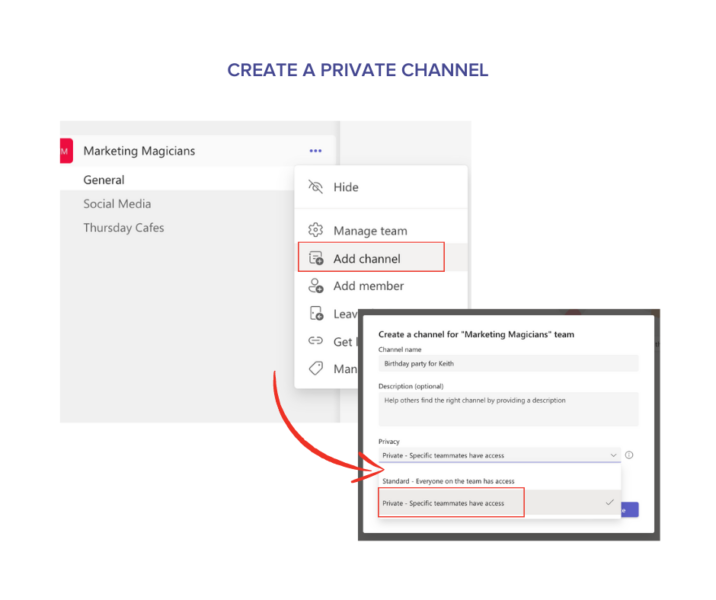The image size is (716, 600).
Task: Click the Add member person icon
Action: tap(316, 286)
